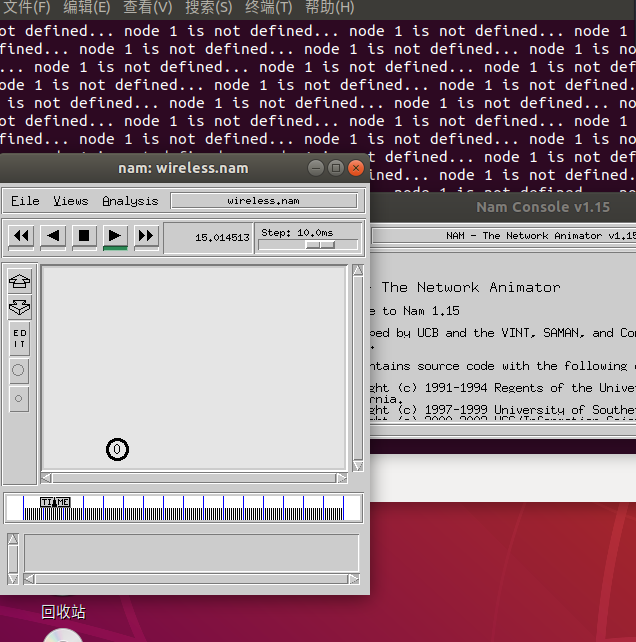
Task: Minimize the nam wireless.nam window
Action: pos(316,168)
